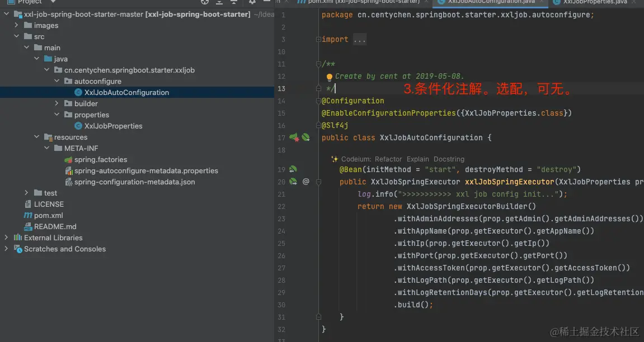The image size is (644, 342).
Task: Switch to the XxlJobProperties.java editor tab
Action: (x=595, y=2)
